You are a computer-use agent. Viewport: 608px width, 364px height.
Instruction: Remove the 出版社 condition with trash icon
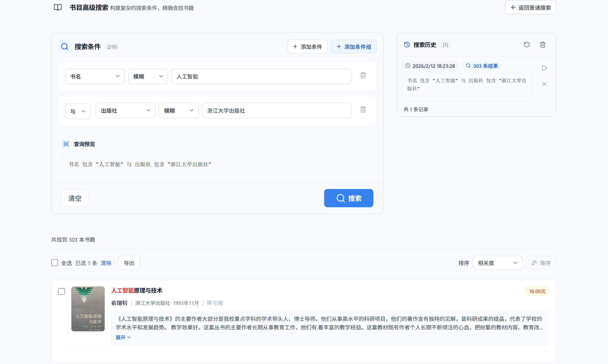point(363,109)
